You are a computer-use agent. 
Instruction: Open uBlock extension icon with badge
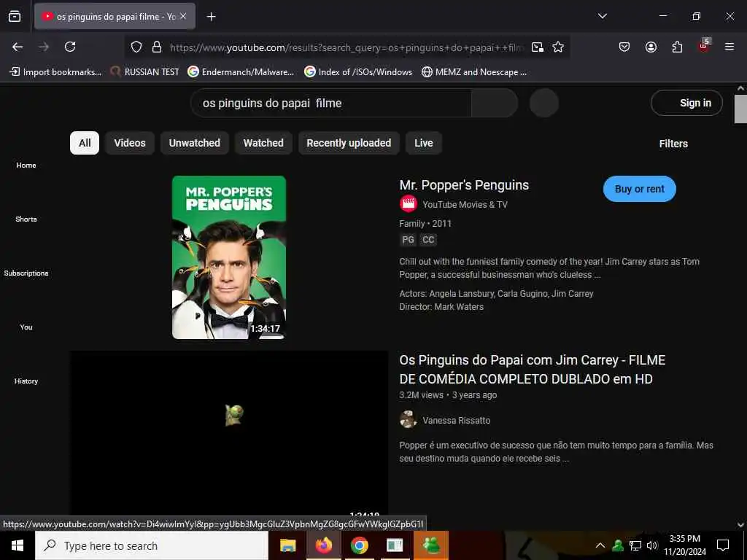[704, 46]
